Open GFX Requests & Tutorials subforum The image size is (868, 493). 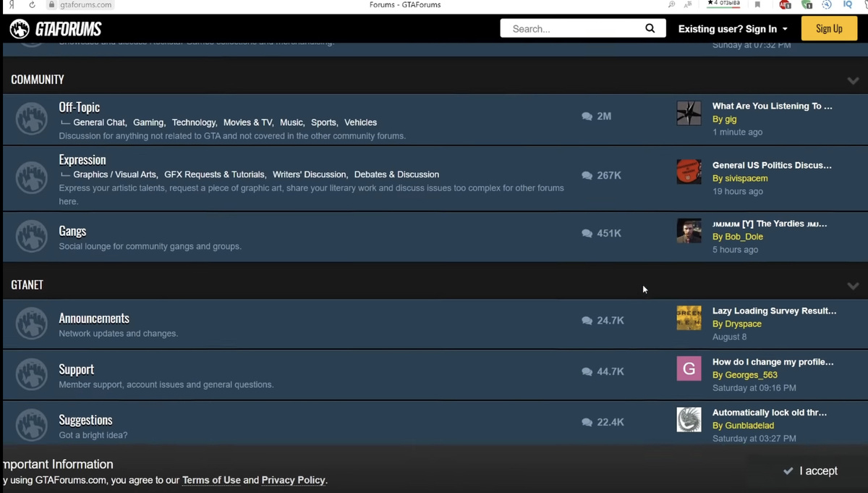coord(214,174)
